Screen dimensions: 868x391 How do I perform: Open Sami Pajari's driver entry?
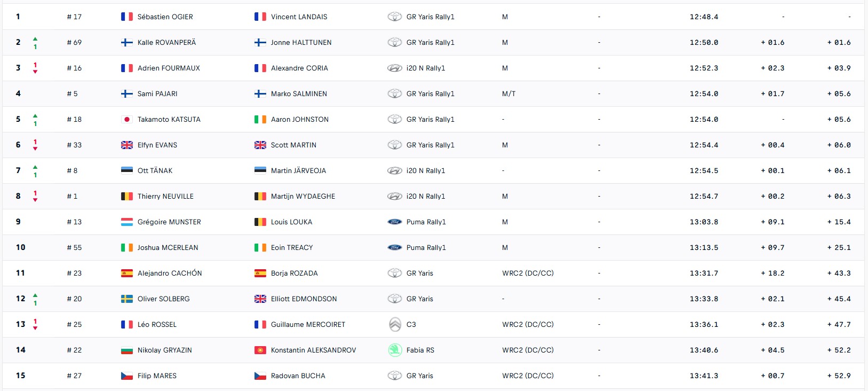point(157,93)
